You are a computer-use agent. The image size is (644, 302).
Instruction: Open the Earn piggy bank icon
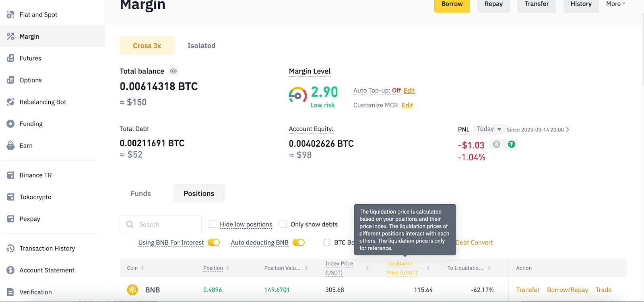point(10,146)
